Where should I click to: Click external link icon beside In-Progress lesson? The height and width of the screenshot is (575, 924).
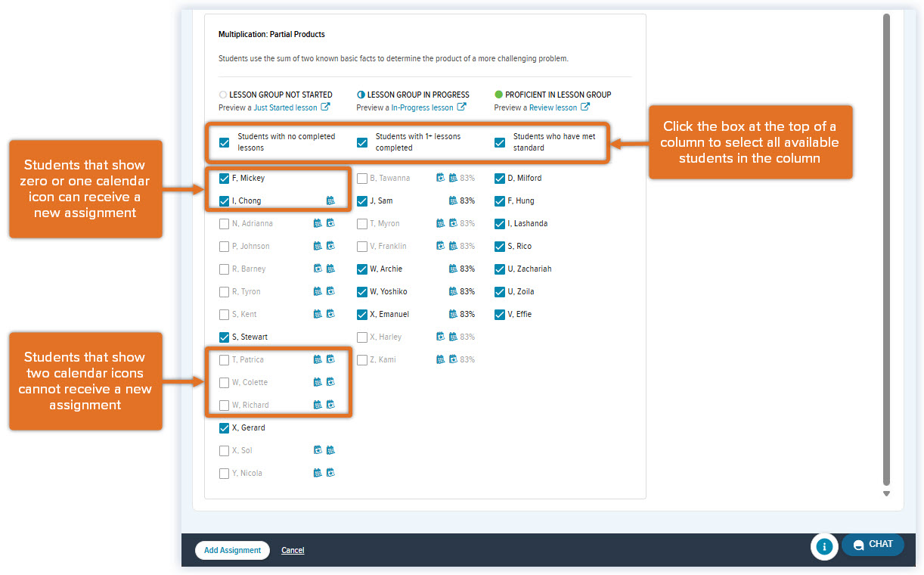[x=461, y=107]
